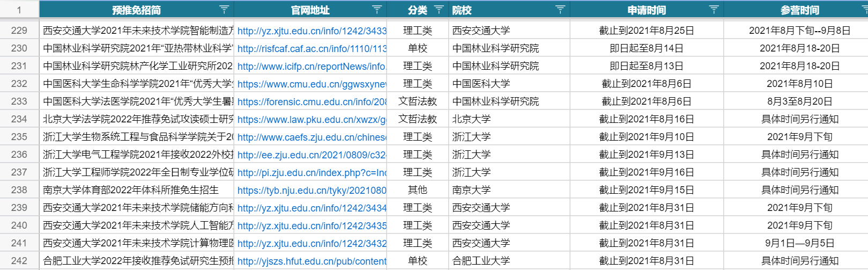Select 即日起至8月13日 application time cell

[x=647, y=66]
